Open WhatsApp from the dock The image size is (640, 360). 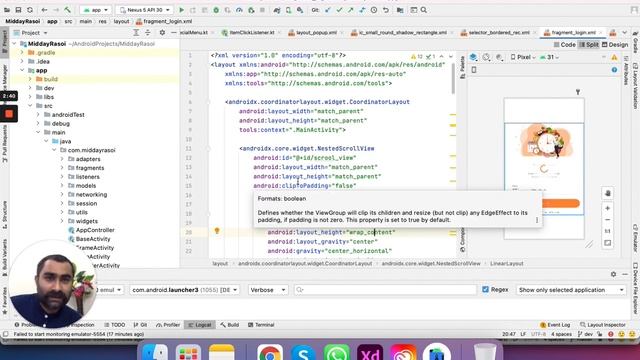coord(336,353)
